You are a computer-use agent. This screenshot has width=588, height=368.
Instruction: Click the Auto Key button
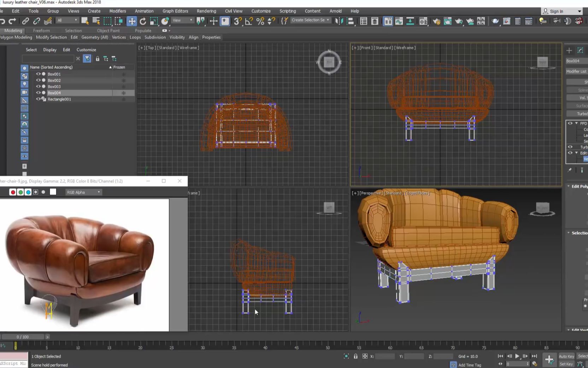[x=566, y=356]
